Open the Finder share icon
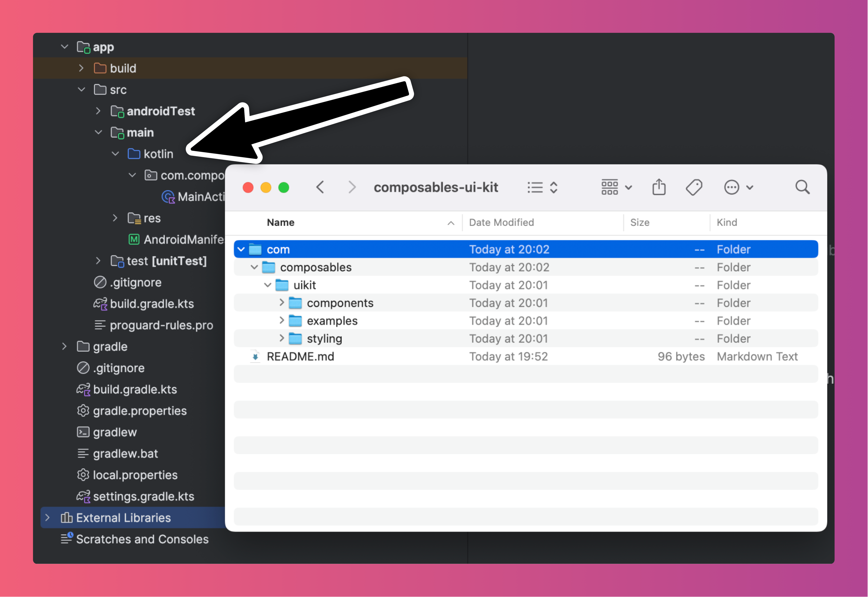Image resolution: width=868 pixels, height=597 pixels. [x=659, y=187]
